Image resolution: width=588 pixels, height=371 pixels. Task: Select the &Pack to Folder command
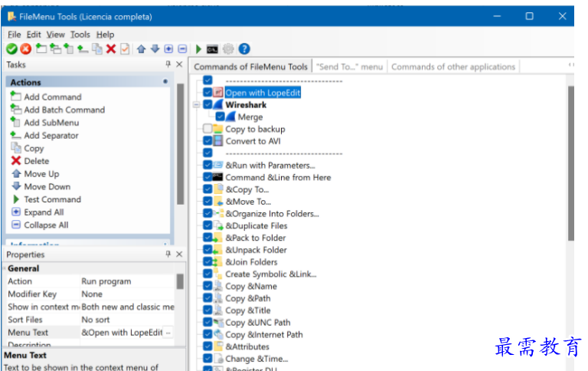[256, 238]
